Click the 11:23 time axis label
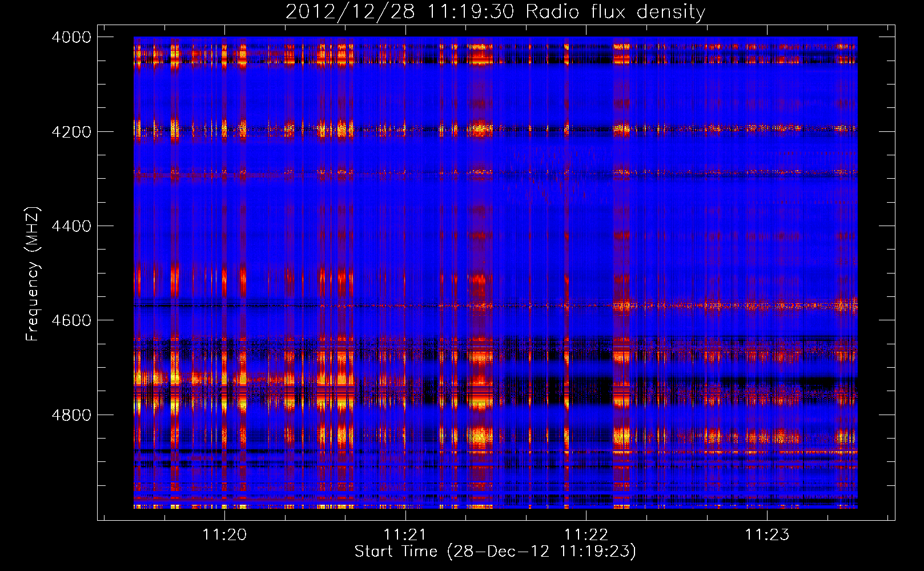Image resolution: width=924 pixels, height=571 pixels. pyautogui.click(x=766, y=534)
